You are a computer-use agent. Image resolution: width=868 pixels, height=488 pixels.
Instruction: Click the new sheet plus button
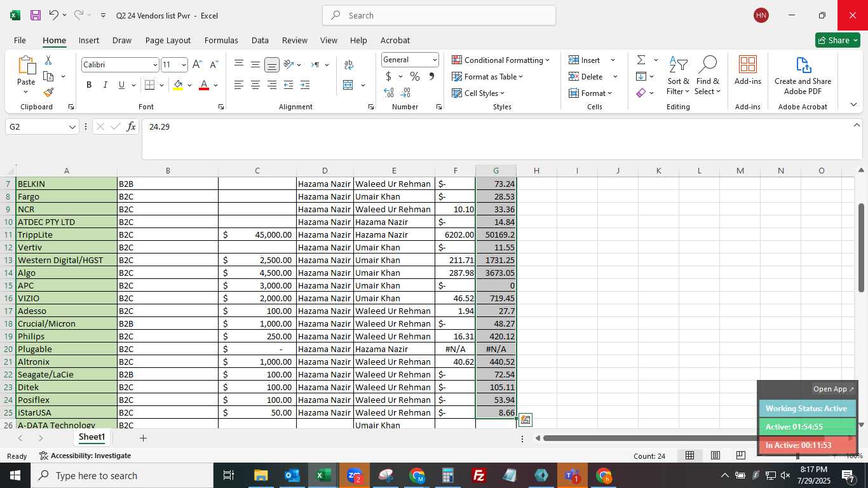pos(143,438)
